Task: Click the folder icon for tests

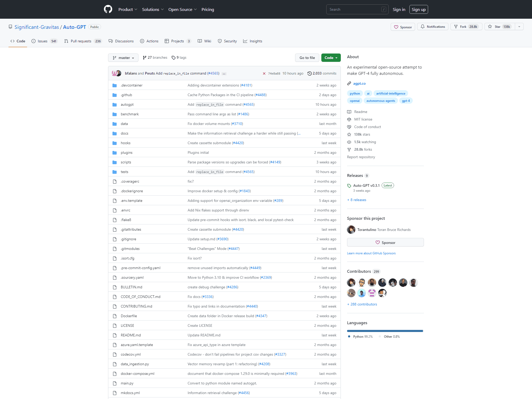Action: pyautogui.click(x=115, y=172)
